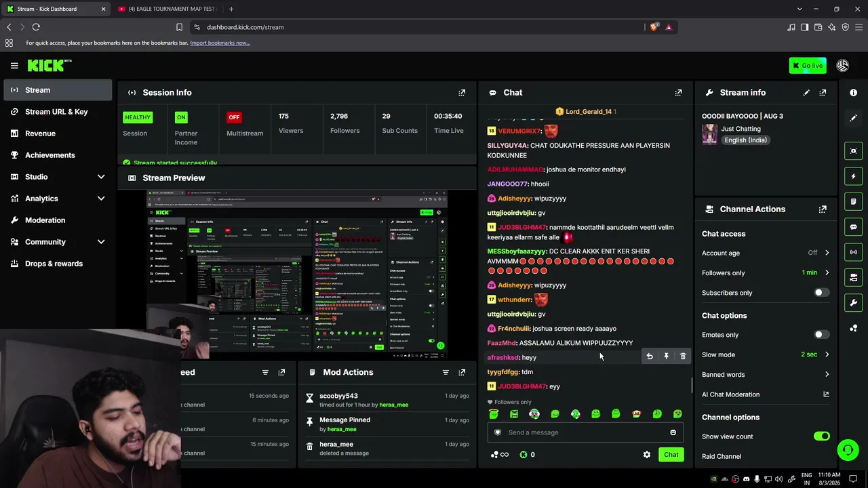The height and width of the screenshot is (488, 868).
Task: Click the green Chat send button
Action: [x=671, y=455]
